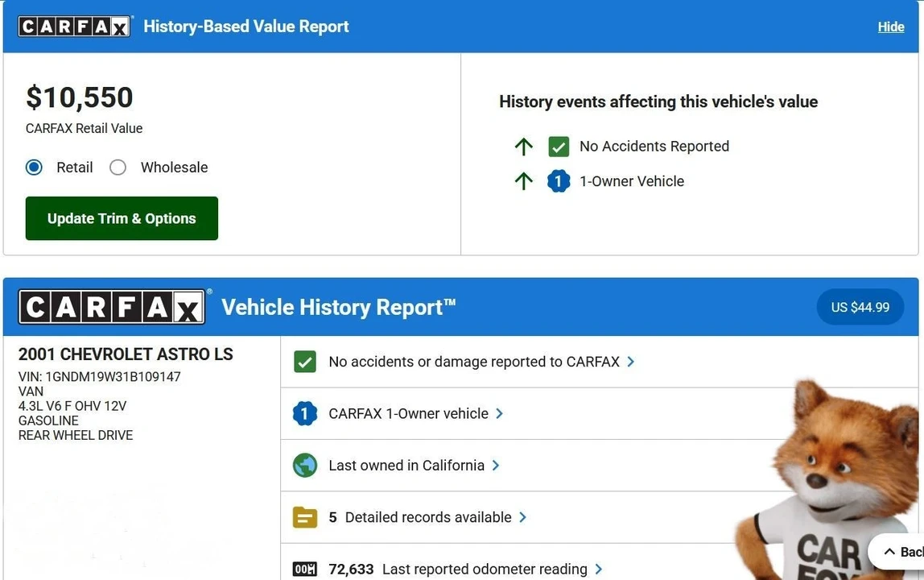
Task: Click History events affecting this vehicle's value heading
Action: point(658,102)
